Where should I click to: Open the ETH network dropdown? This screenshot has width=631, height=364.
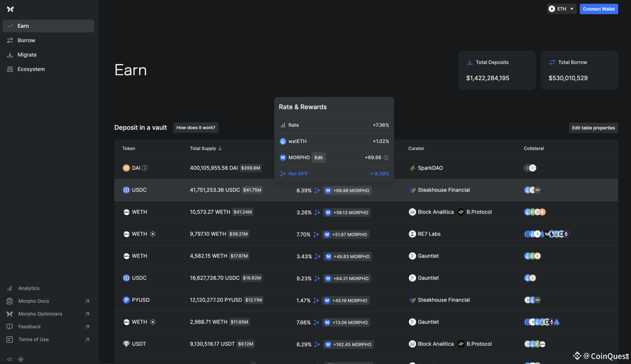(562, 9)
